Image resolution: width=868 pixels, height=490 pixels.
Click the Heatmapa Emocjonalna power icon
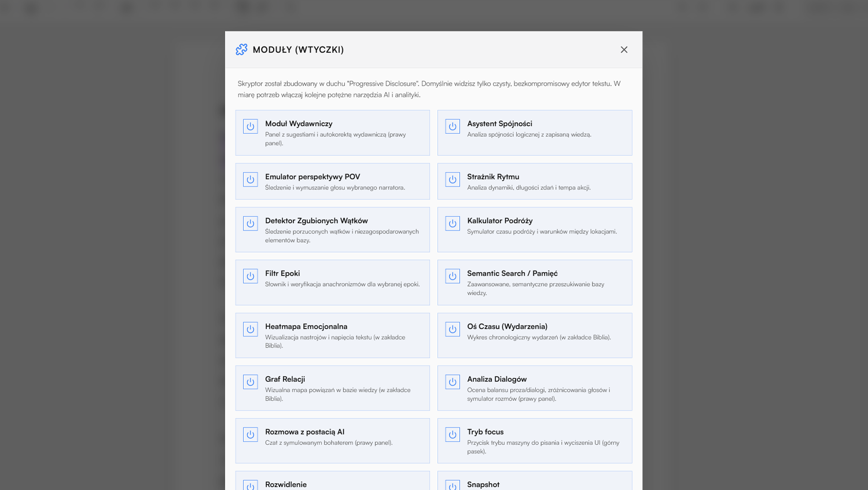[x=251, y=329]
